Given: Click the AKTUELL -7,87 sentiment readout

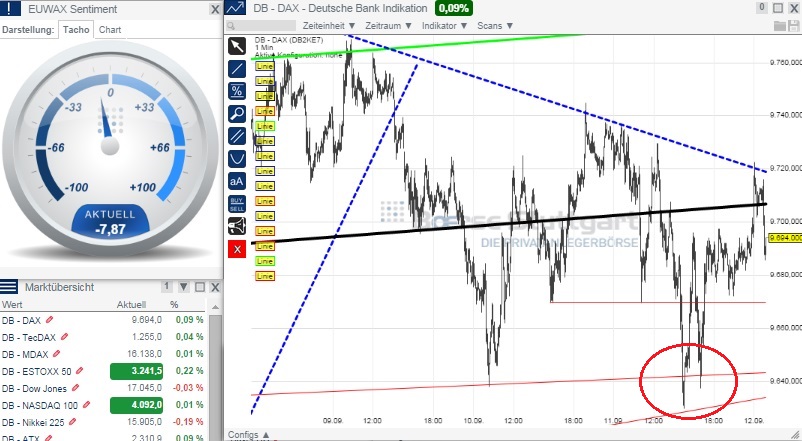Looking at the screenshot, I should [x=110, y=222].
